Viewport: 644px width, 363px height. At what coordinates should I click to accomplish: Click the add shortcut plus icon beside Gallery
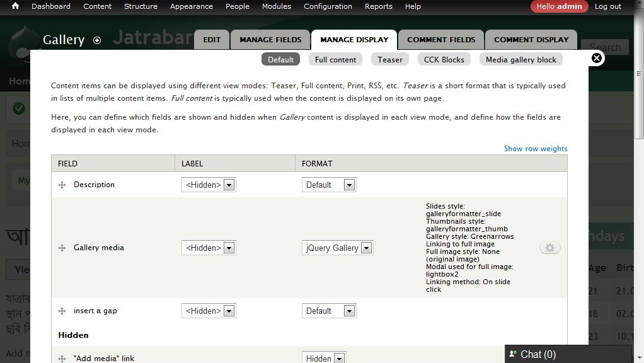pos(97,40)
